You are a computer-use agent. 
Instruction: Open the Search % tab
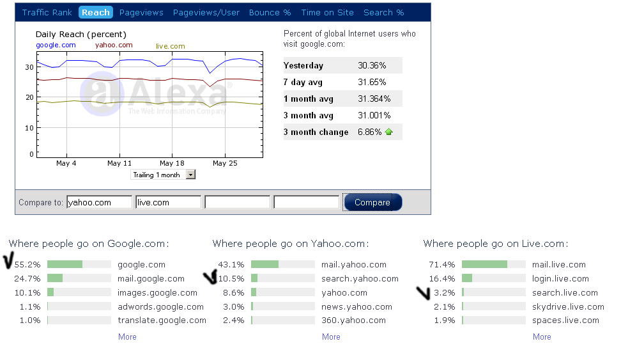(383, 12)
